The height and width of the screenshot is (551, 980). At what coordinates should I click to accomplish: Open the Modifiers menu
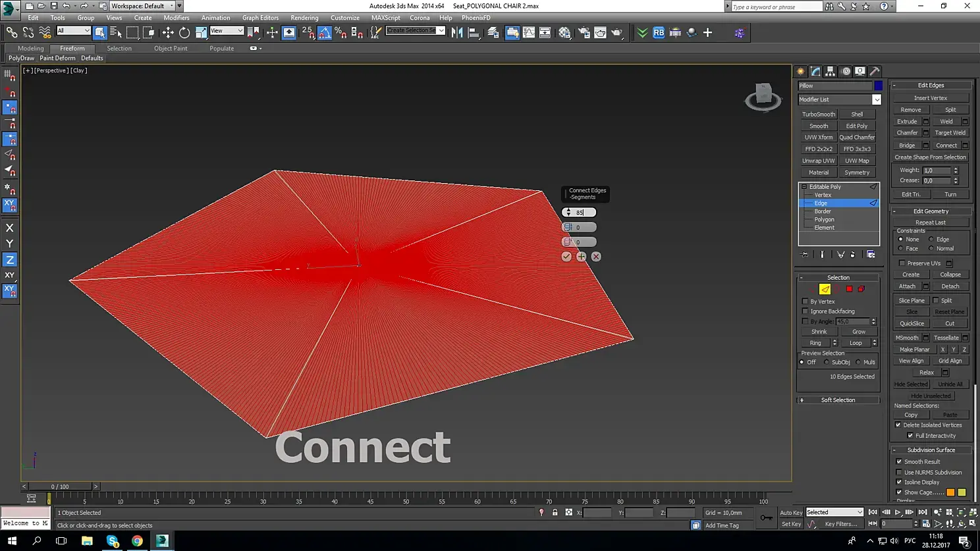[x=177, y=18]
